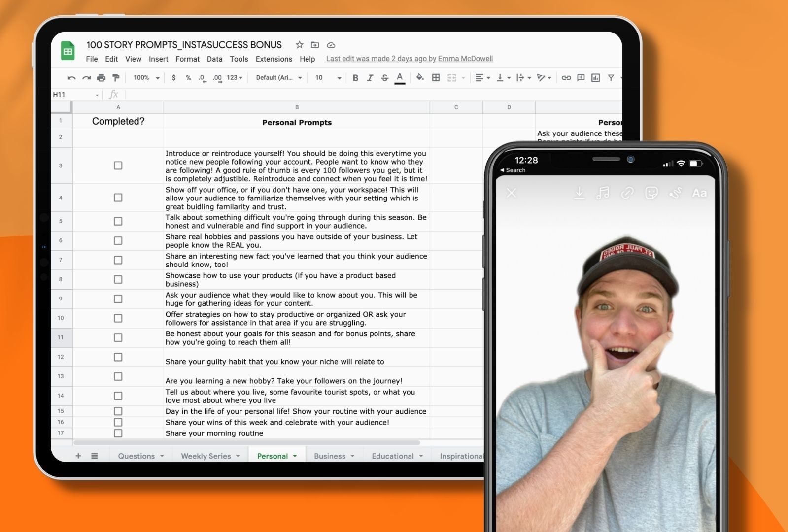Open the font size 10 dropdown
This screenshot has width=788, height=532.
(x=328, y=78)
